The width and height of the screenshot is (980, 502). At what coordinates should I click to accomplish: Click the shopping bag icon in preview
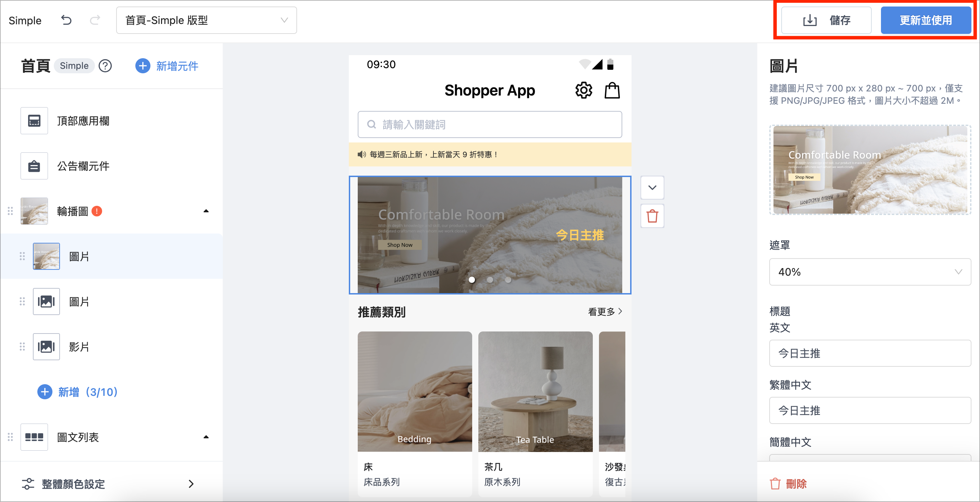612,90
